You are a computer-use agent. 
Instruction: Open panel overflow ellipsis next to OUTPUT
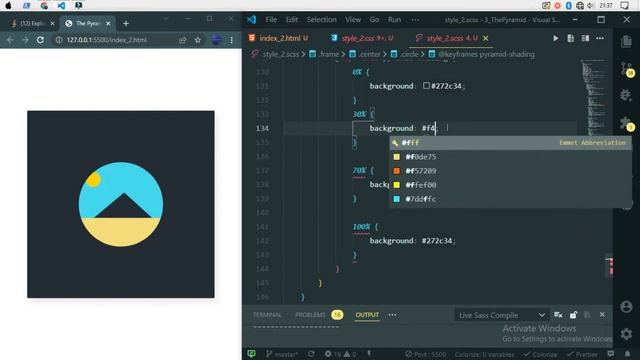(x=392, y=315)
